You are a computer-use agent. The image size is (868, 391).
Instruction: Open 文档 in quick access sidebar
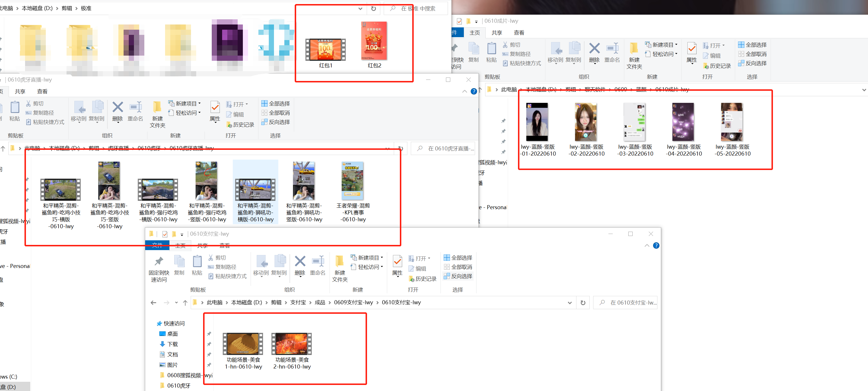click(x=169, y=354)
